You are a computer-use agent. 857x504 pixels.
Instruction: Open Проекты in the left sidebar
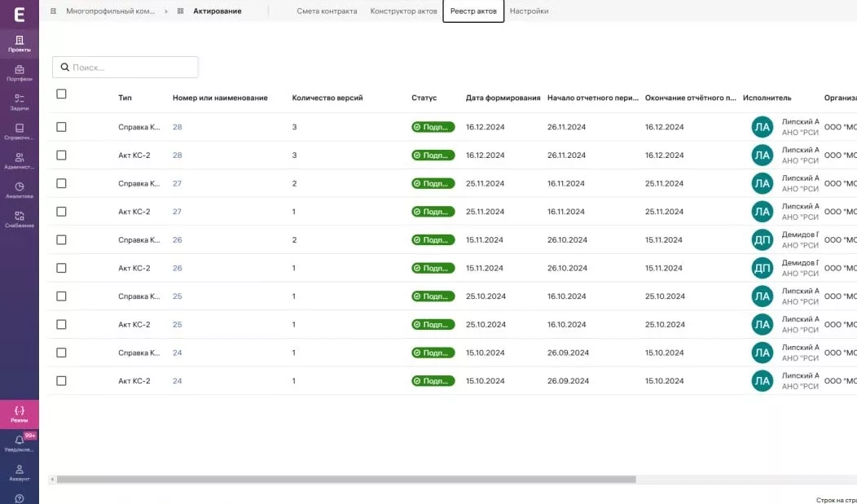click(x=20, y=43)
